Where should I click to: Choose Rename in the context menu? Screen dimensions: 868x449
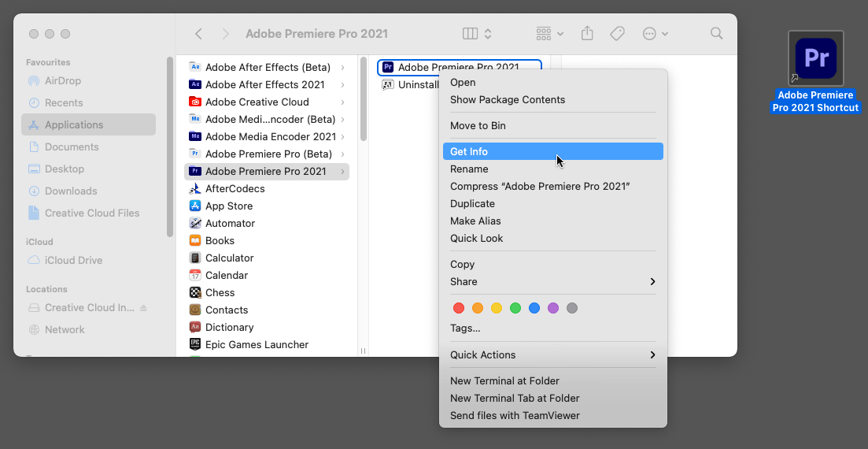pyautogui.click(x=553, y=169)
